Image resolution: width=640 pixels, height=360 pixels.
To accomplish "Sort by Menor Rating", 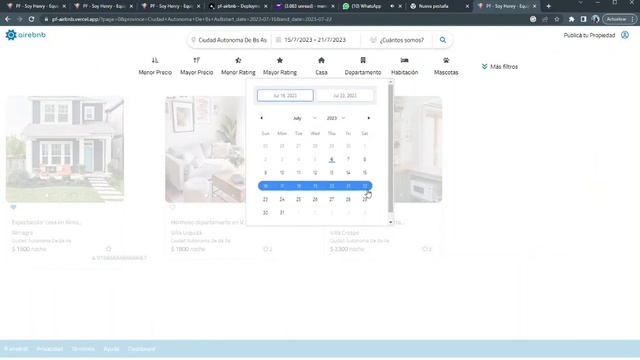I will pos(238,66).
